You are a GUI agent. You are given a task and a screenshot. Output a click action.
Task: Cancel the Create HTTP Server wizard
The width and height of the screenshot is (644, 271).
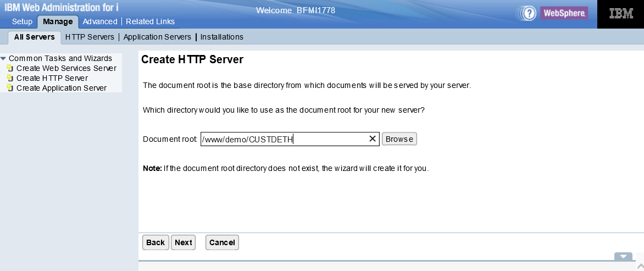point(222,242)
